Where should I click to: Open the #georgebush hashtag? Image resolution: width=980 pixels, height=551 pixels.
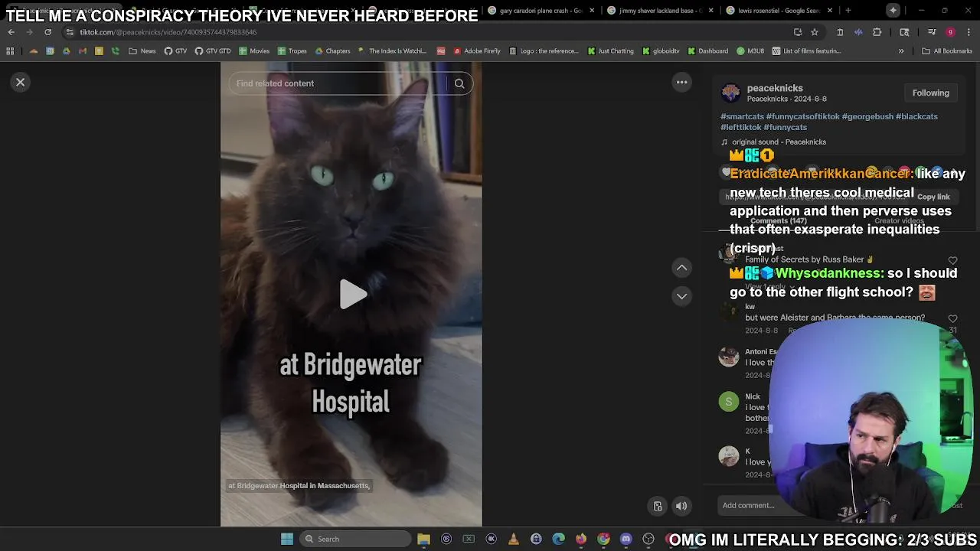867,116
